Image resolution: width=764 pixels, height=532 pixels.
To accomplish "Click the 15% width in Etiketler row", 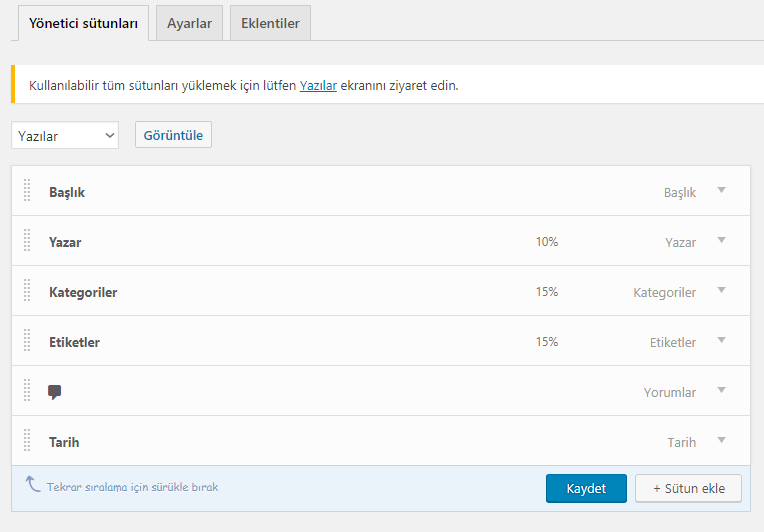I will 547,342.
